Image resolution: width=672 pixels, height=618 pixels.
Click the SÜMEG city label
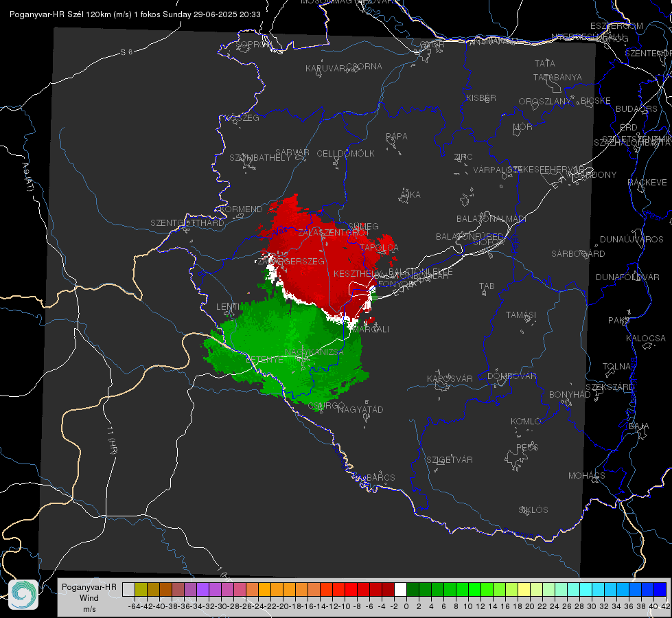[x=363, y=227]
